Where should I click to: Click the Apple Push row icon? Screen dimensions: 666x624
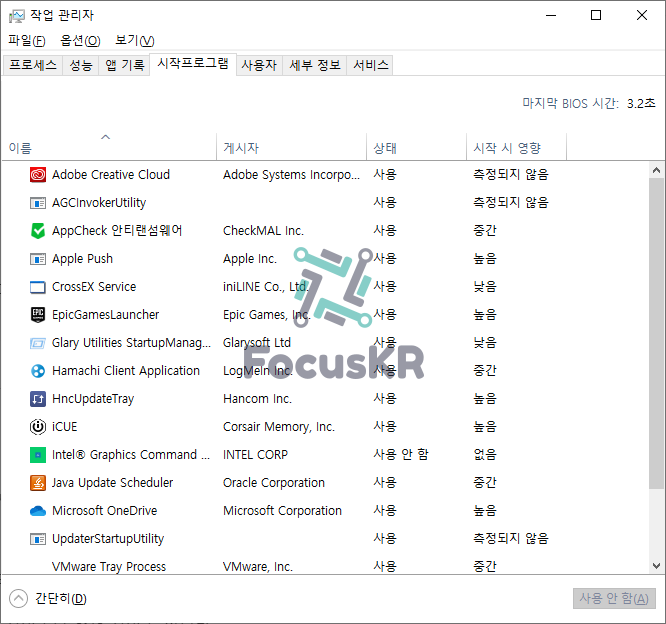pos(38,259)
